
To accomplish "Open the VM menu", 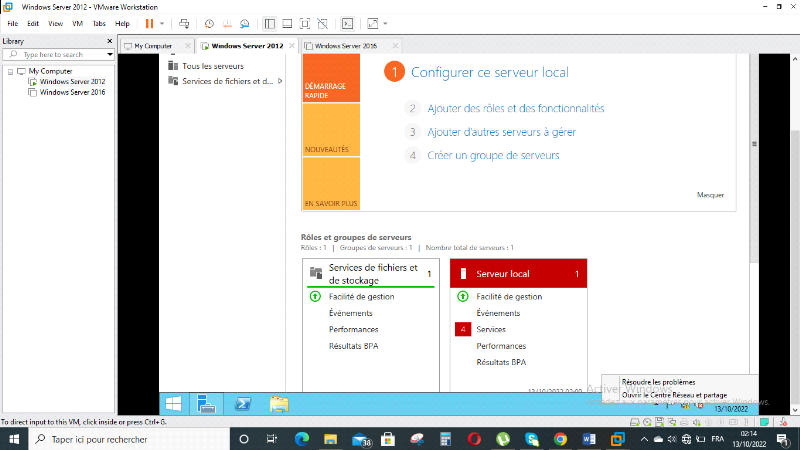I will (x=77, y=23).
